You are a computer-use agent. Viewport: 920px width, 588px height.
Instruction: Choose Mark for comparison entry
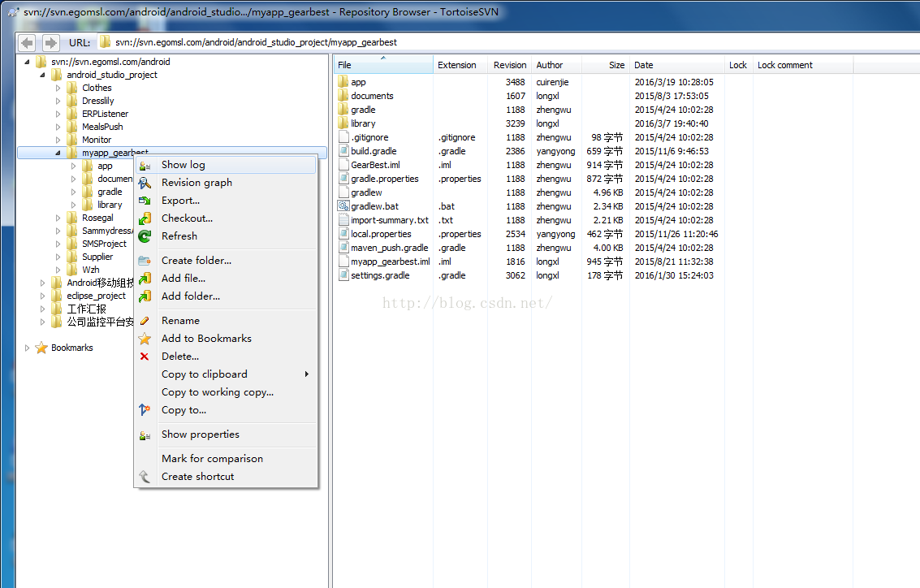pos(226,459)
